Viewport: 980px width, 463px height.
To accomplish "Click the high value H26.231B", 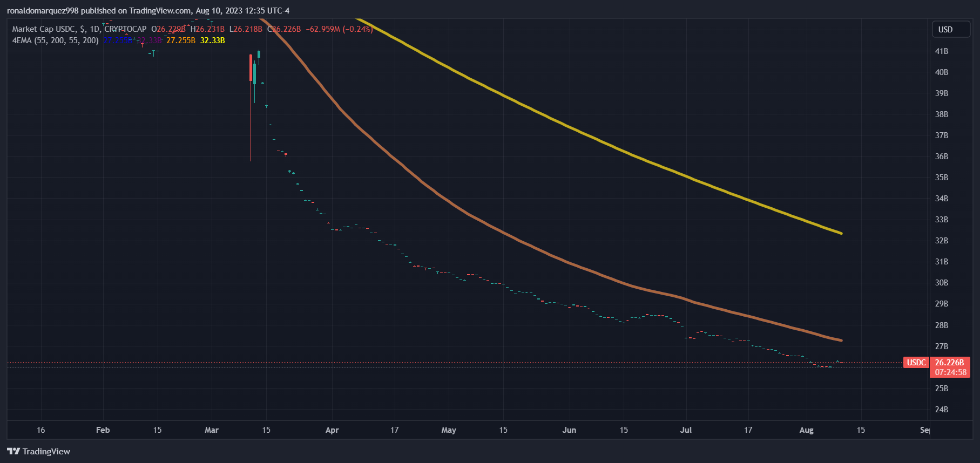I will click(x=207, y=29).
